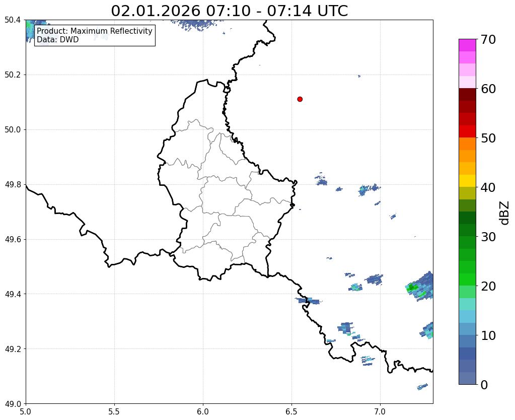
Task: Click the latitude tick label "49.2"
Action: point(13,349)
